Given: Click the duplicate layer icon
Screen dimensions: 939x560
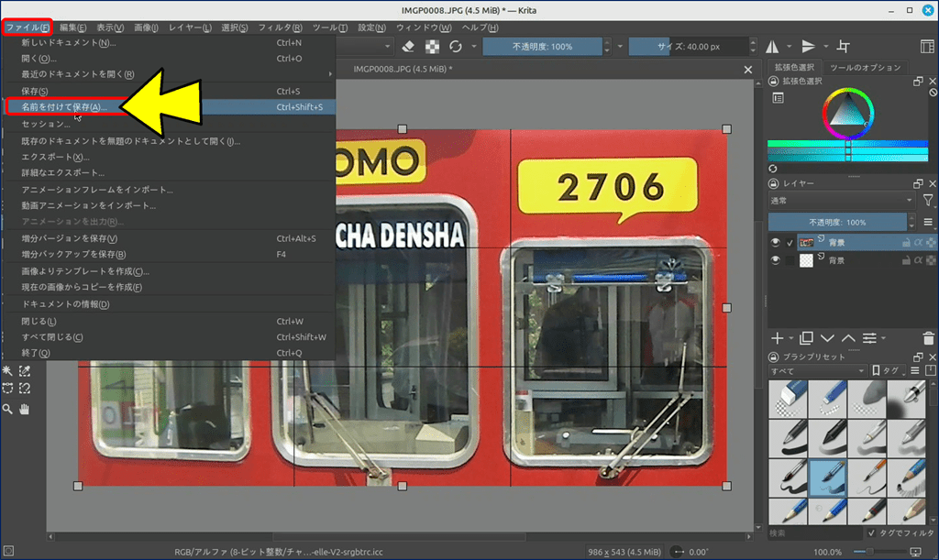Looking at the screenshot, I should [806, 338].
